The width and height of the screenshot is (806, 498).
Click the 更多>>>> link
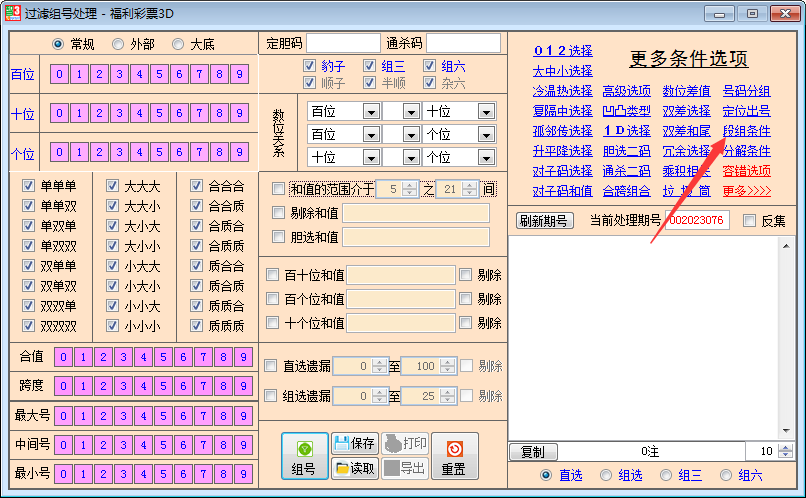746,191
